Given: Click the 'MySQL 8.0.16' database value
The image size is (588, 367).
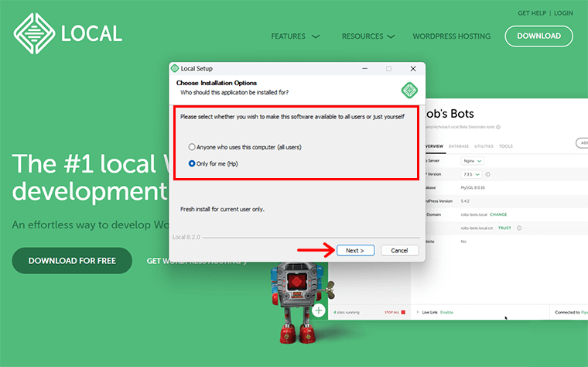Looking at the screenshot, I should tap(473, 187).
